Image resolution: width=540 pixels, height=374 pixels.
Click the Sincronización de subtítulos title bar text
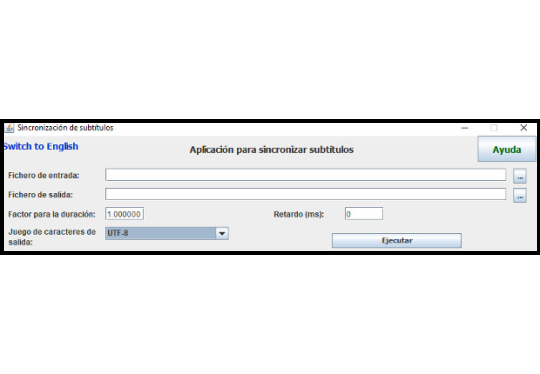pyautogui.click(x=65, y=128)
